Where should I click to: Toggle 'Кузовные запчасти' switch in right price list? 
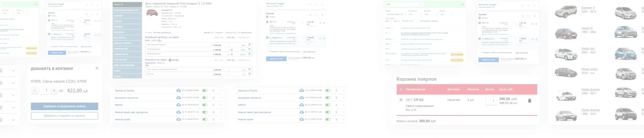click(x=328, y=97)
